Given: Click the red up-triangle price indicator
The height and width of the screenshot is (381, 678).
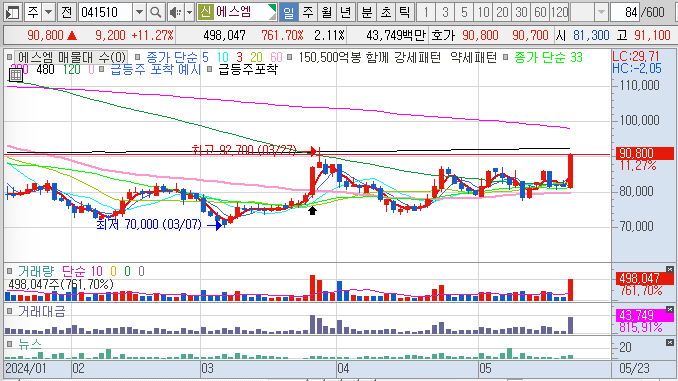Looking at the screenshot, I should (x=72, y=35).
